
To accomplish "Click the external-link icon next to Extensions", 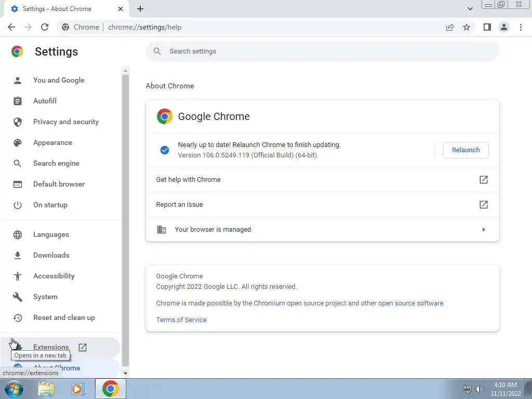I will pos(83,348).
